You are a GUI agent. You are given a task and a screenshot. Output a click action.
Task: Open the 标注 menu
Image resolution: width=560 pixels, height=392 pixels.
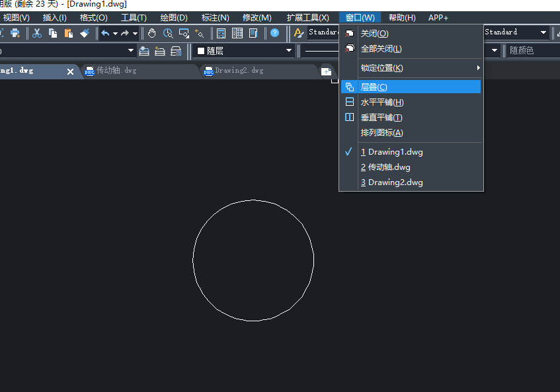pyautogui.click(x=215, y=18)
